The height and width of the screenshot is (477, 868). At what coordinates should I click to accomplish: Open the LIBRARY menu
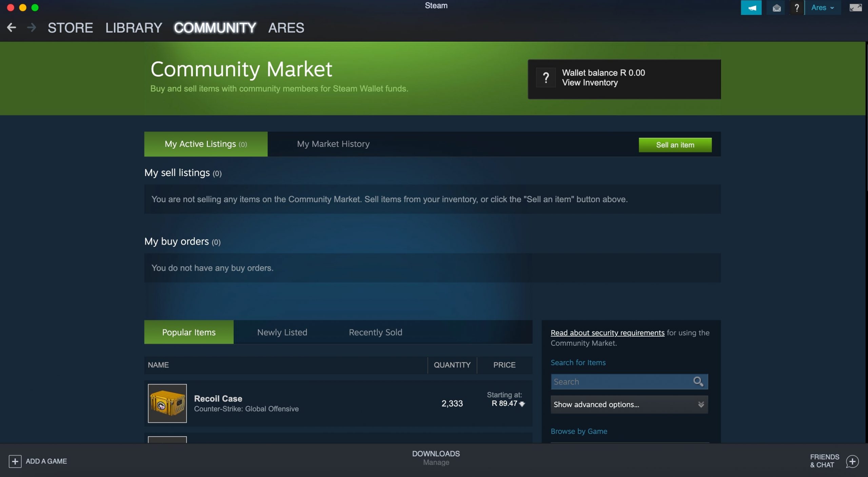tap(134, 28)
